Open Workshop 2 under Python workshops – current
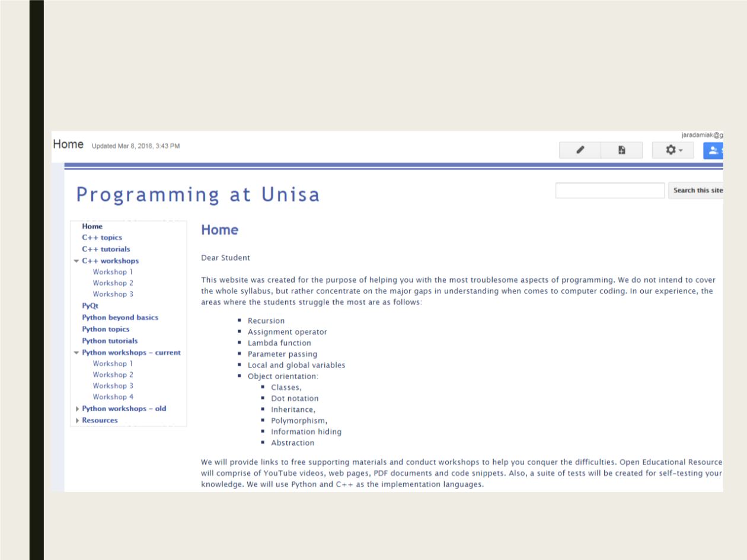Image resolution: width=747 pixels, height=560 pixels. pyautogui.click(x=113, y=375)
